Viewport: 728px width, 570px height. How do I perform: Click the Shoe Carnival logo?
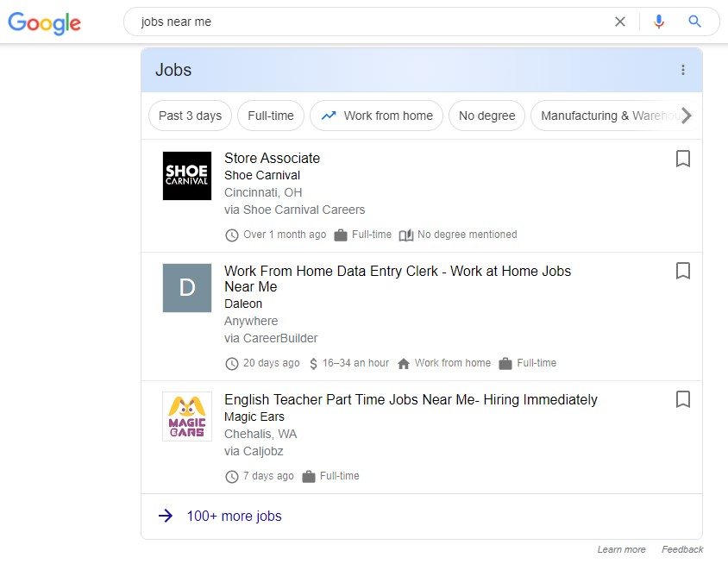click(x=187, y=176)
